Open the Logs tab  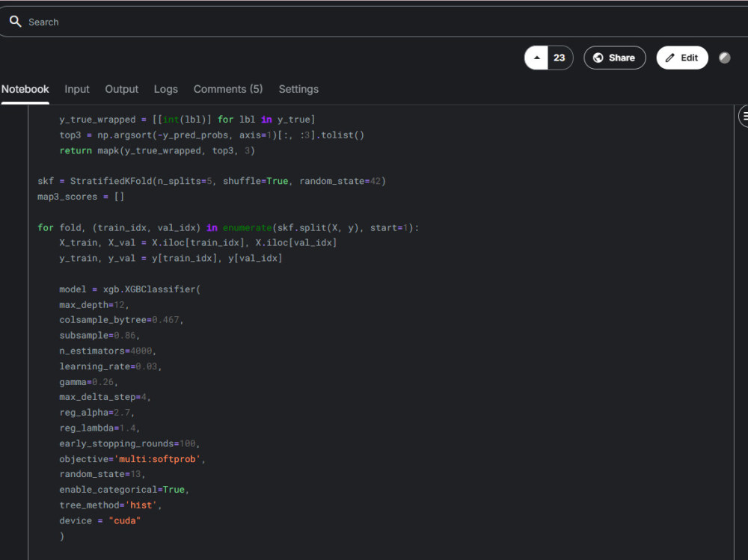coord(165,89)
